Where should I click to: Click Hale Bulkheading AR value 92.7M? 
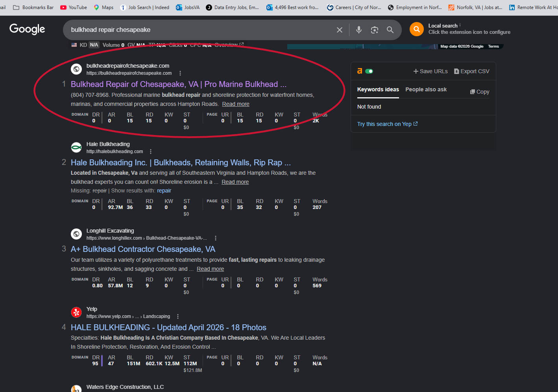tap(115, 207)
